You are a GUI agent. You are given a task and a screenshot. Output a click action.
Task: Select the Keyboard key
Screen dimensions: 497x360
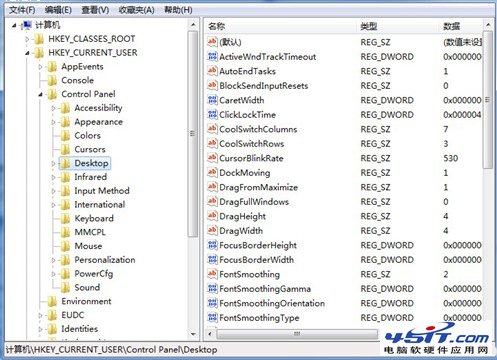coord(94,218)
